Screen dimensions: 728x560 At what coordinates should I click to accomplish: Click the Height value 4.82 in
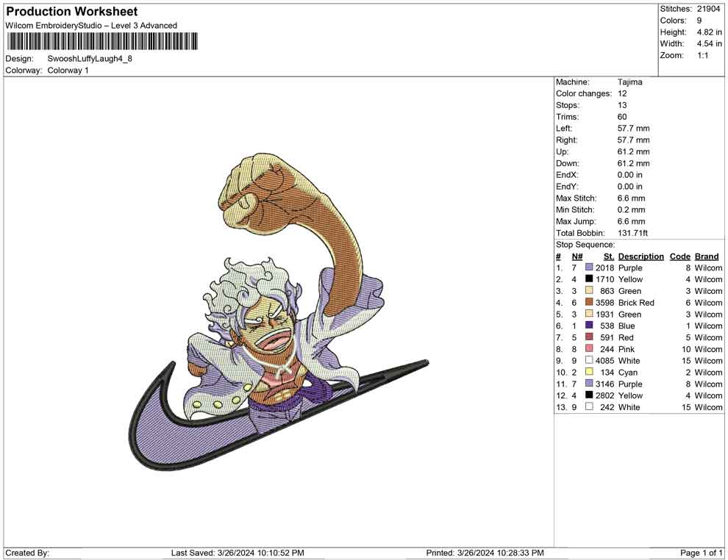tap(709, 32)
